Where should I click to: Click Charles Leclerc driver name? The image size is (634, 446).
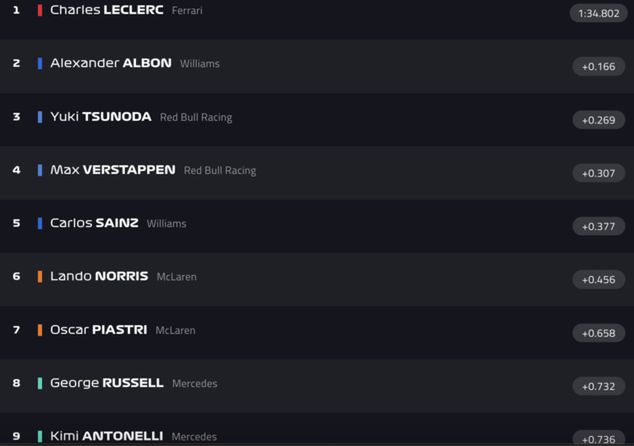[x=106, y=10]
